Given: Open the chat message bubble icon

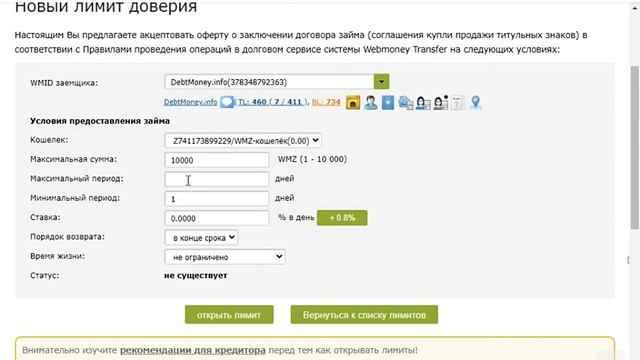Looking at the screenshot, I should (x=227, y=102).
